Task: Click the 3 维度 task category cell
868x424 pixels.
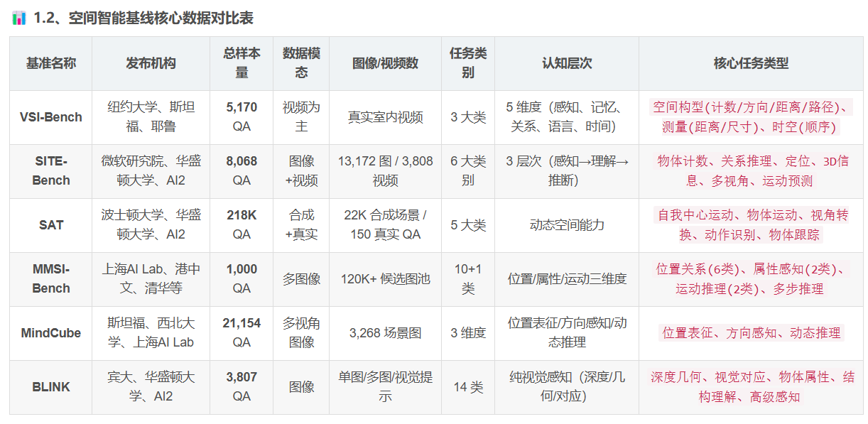Action: tap(468, 333)
